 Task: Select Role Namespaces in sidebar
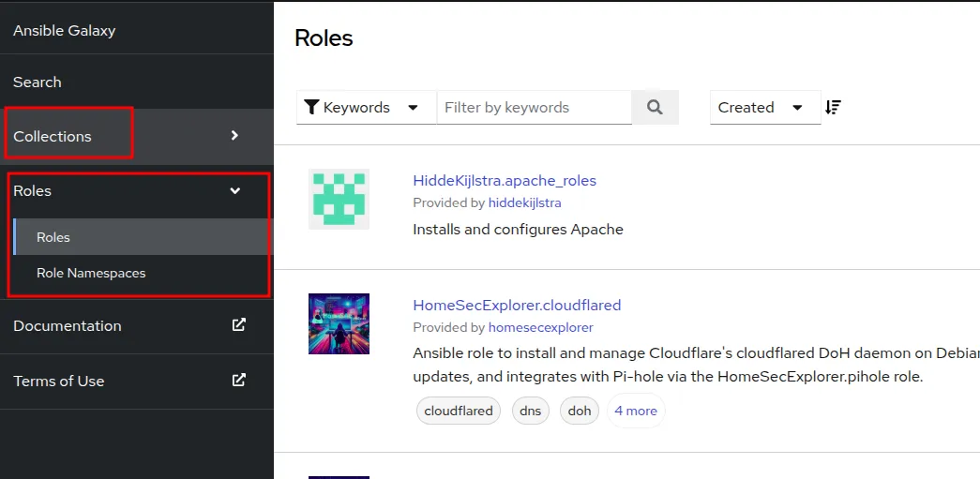(91, 273)
